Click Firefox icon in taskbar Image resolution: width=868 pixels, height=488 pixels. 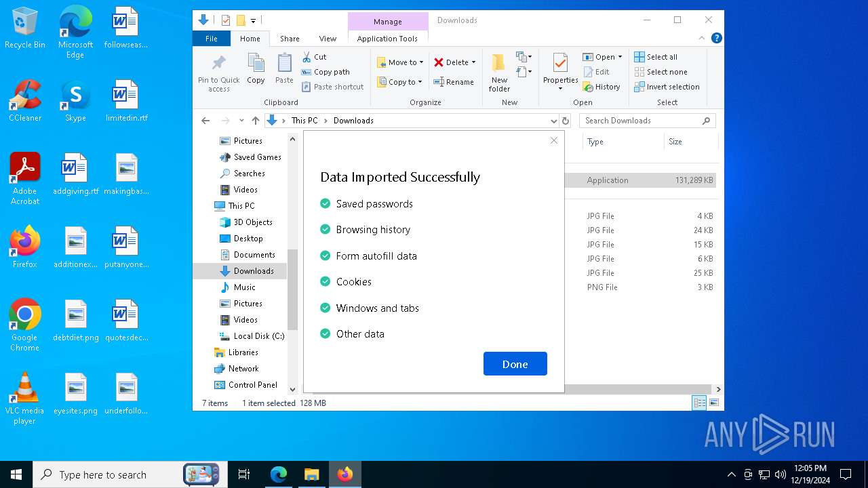(x=345, y=474)
